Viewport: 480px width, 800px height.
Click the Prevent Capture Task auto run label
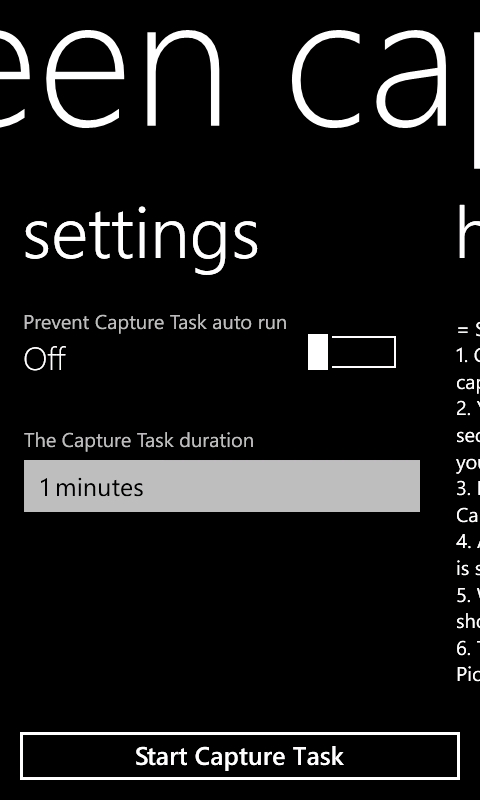155,323
